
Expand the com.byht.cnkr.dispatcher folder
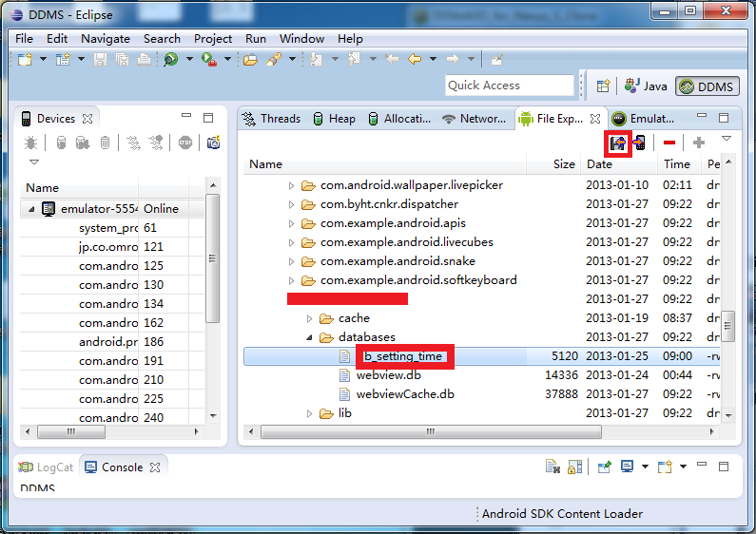coord(291,204)
